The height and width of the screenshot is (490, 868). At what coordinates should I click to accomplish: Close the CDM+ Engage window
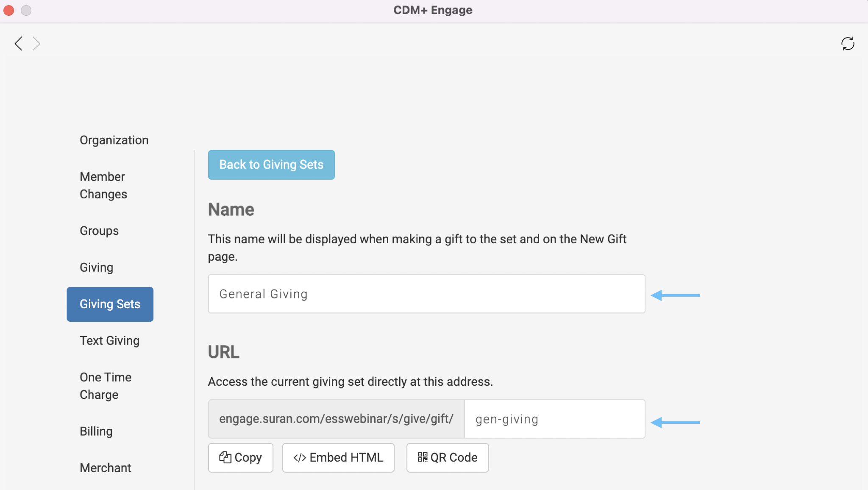(9, 10)
